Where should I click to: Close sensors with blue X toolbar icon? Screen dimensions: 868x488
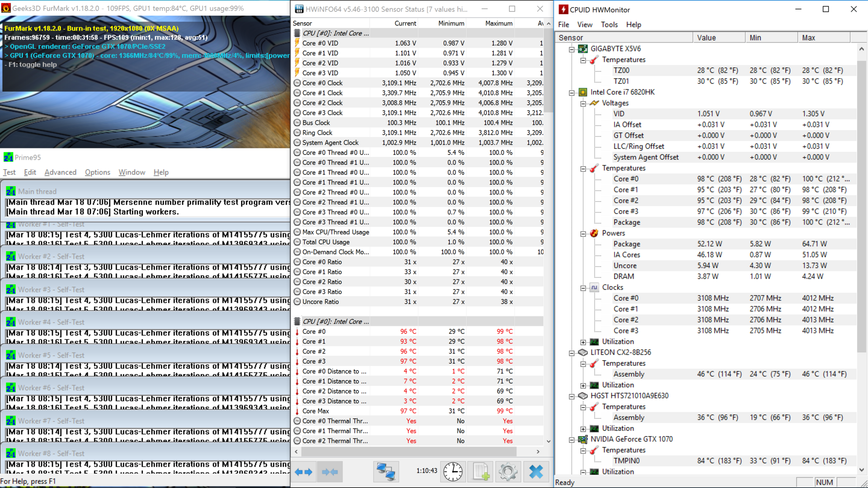point(536,472)
